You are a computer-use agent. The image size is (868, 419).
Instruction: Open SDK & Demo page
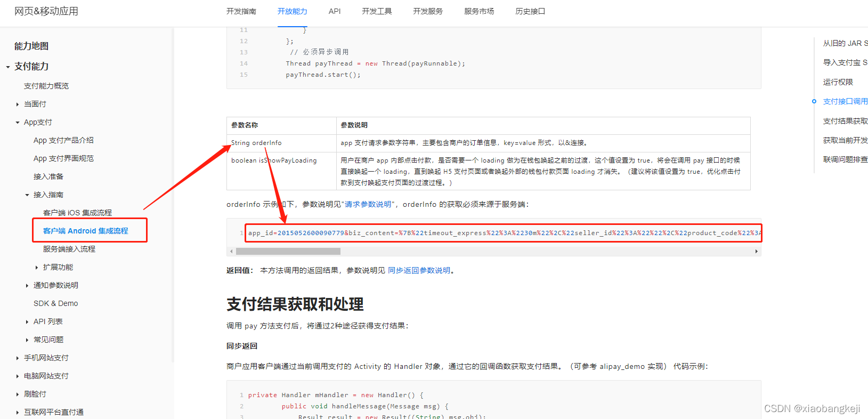tap(56, 303)
